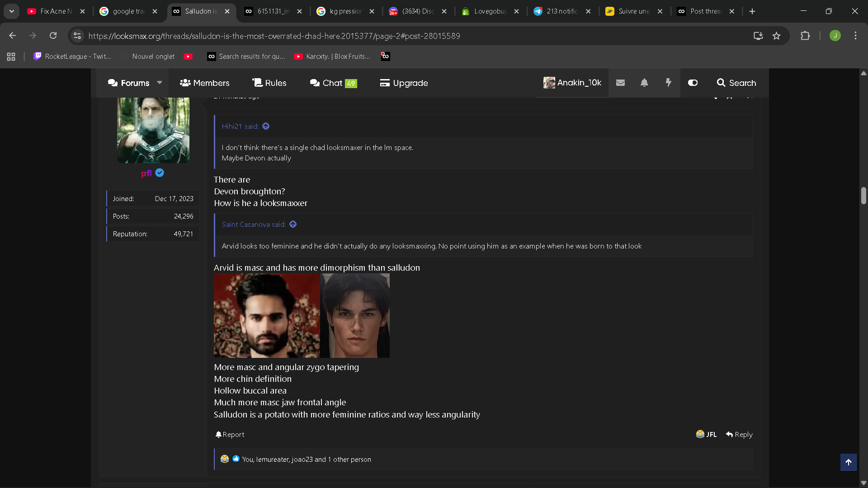
Task: Open the inbox envelope icon
Action: (620, 83)
